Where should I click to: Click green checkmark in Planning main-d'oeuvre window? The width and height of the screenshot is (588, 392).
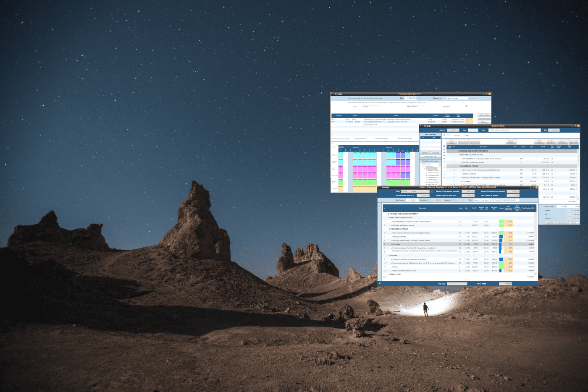pos(466,106)
